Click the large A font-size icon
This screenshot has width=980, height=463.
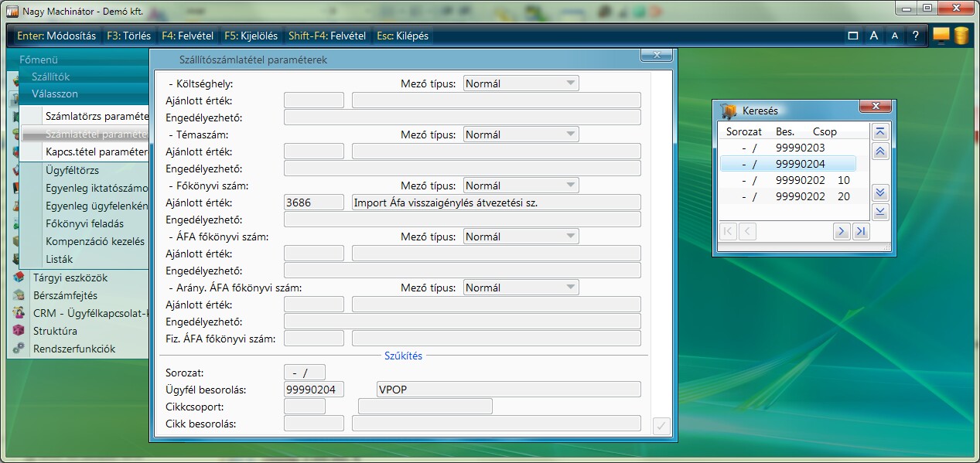(x=873, y=36)
